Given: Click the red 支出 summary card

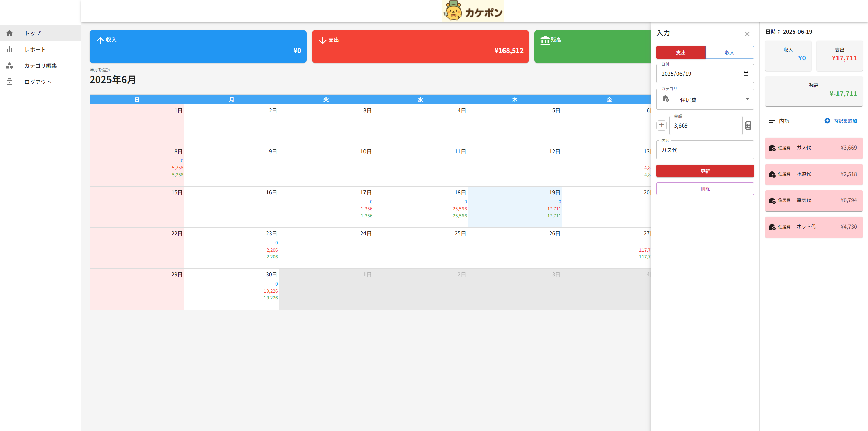Looking at the screenshot, I should coord(420,46).
